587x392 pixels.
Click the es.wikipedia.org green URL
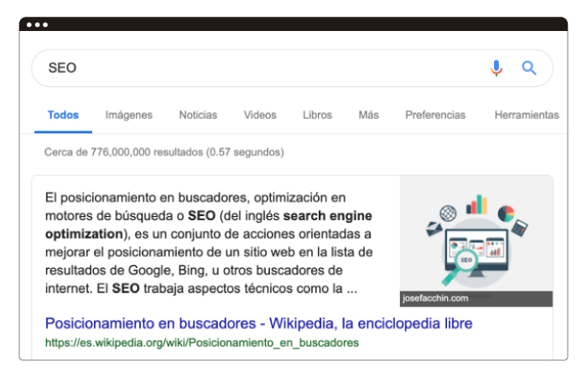click(x=202, y=343)
